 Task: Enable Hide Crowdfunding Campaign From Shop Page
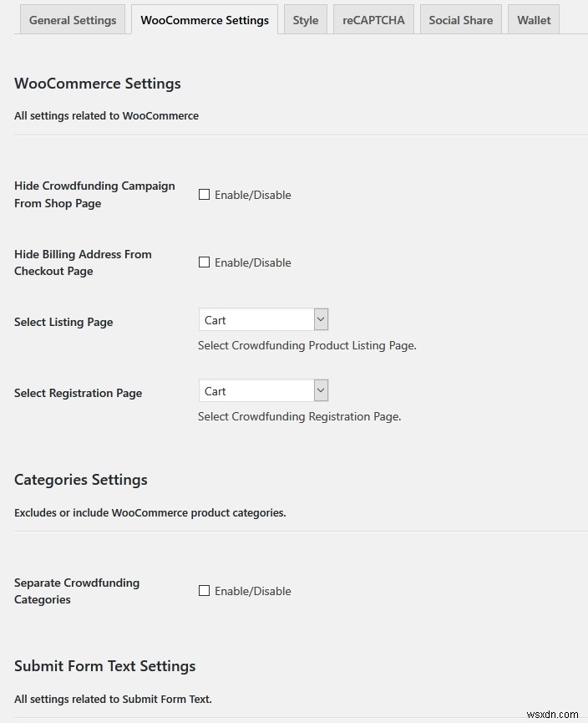point(204,194)
